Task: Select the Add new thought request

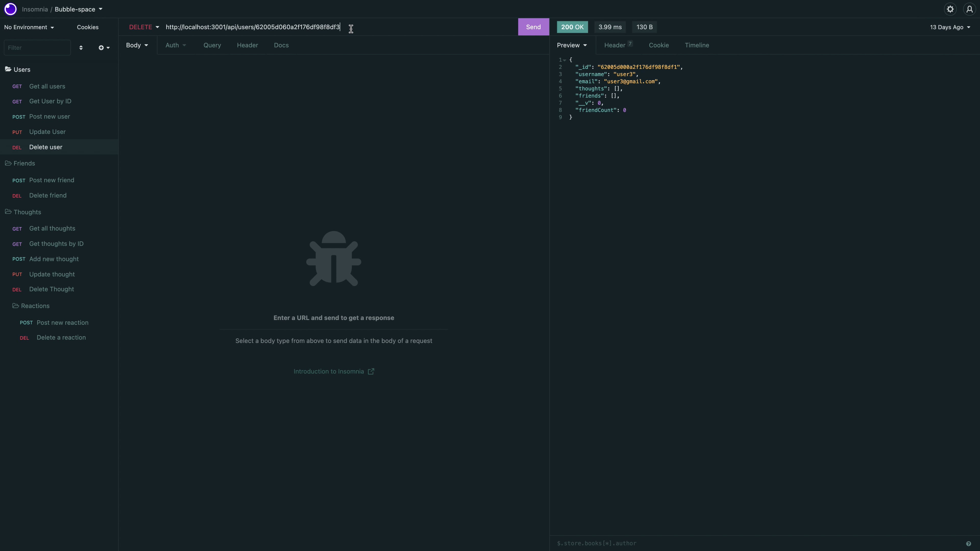Action: [59, 259]
